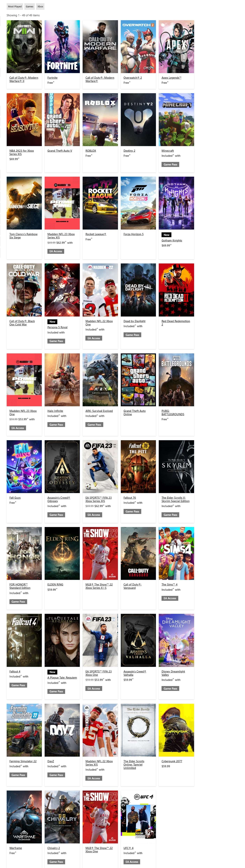Click the Minecraft Game Pass badge

pyautogui.click(x=170, y=164)
